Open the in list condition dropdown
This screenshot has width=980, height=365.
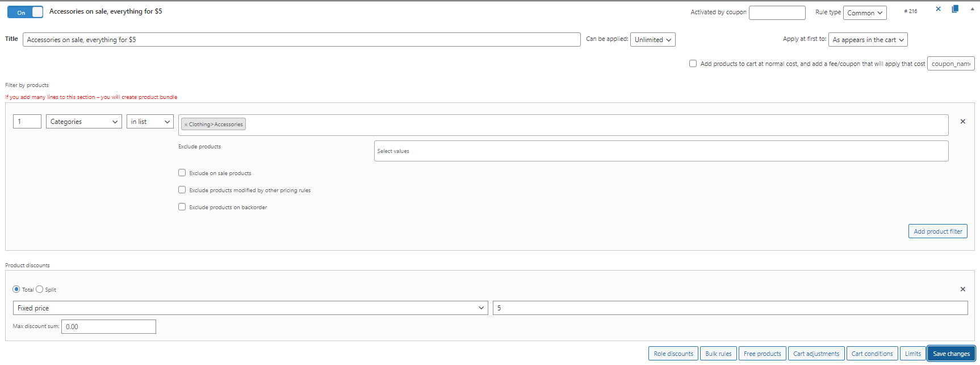pyautogui.click(x=150, y=122)
